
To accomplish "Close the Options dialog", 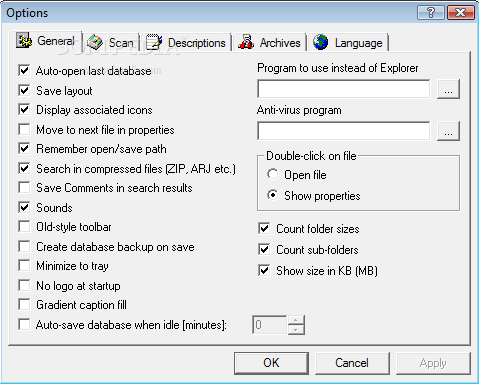I will [461, 13].
